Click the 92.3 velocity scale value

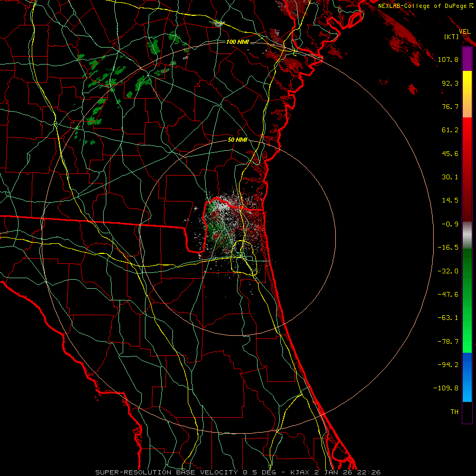(x=450, y=83)
